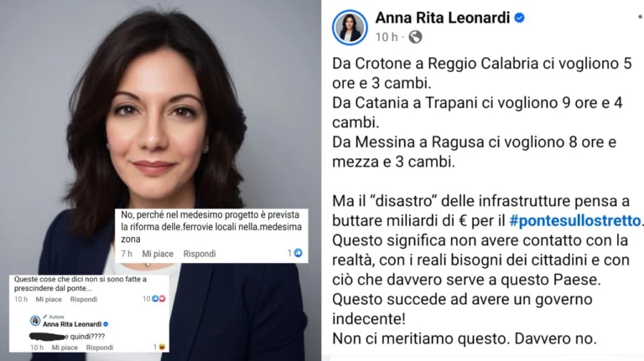Reply to the ferrovie locali comment

[x=200, y=254]
